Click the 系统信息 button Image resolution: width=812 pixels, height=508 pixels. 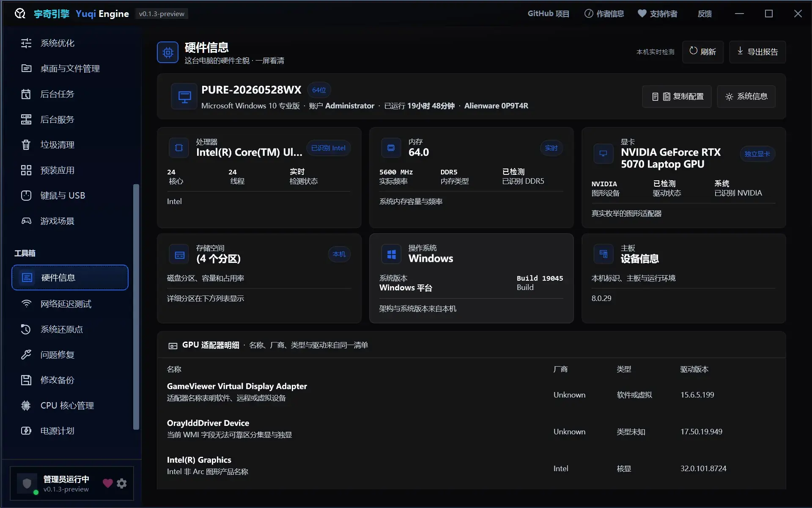tap(746, 97)
